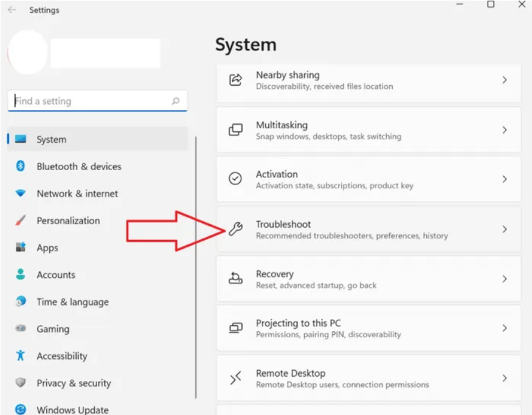Click the Multitasking windows icon

235,130
